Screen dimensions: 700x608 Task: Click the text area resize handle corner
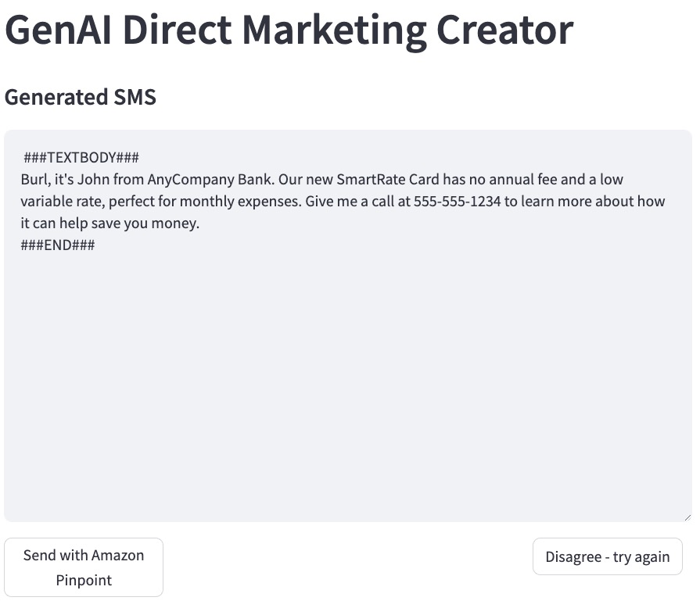pos(687,517)
